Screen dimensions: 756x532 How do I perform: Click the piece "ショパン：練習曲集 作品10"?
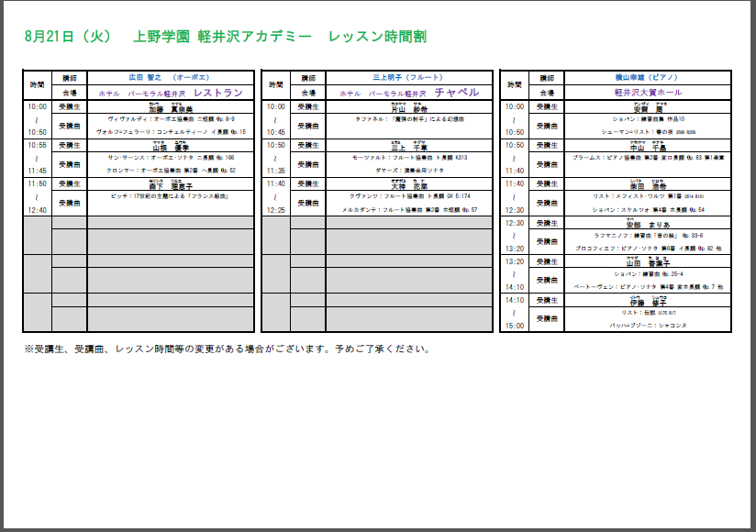(x=649, y=119)
